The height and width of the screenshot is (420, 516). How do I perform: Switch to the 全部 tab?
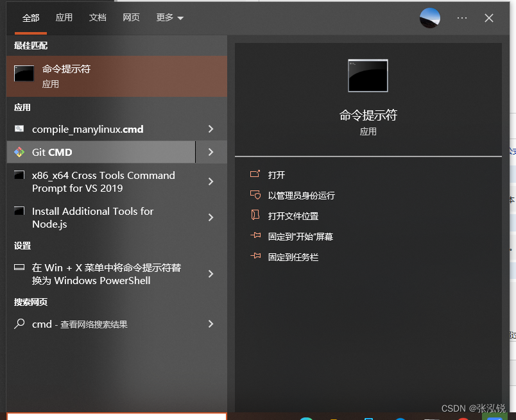pyautogui.click(x=31, y=18)
